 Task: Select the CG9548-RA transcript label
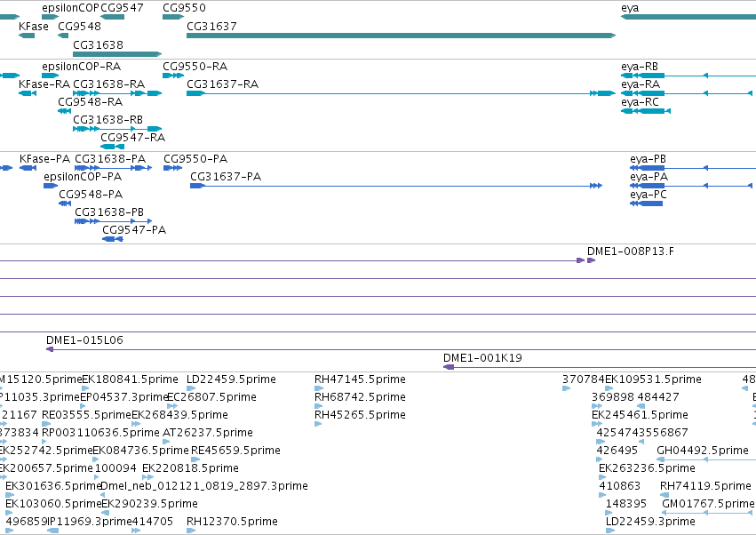90,102
